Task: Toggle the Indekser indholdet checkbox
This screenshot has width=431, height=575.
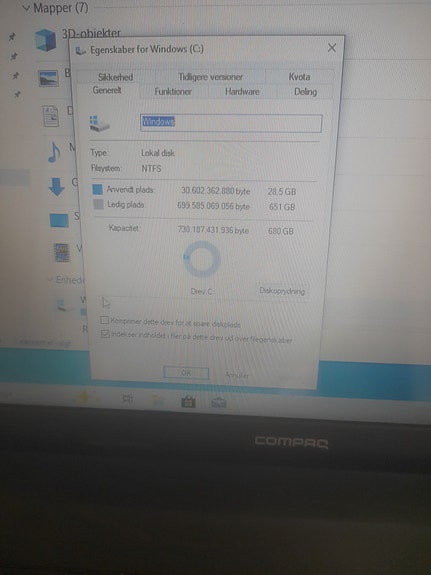Action: pyautogui.click(x=105, y=334)
